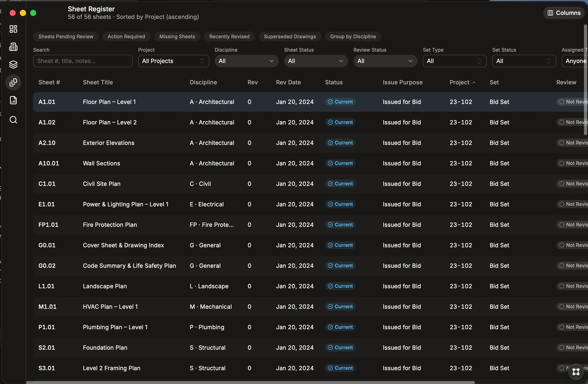Open the documents building icon in sidebar
Image resolution: width=588 pixels, height=384 pixels.
pyautogui.click(x=13, y=47)
